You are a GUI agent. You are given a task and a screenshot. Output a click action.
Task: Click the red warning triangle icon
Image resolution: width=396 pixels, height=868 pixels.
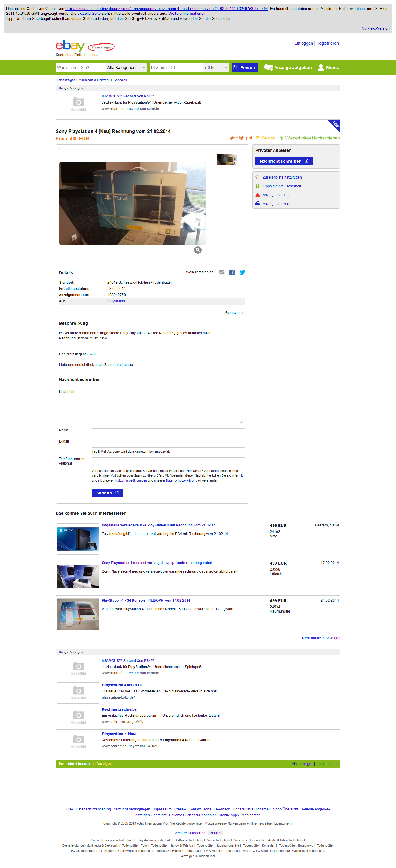coord(258,195)
